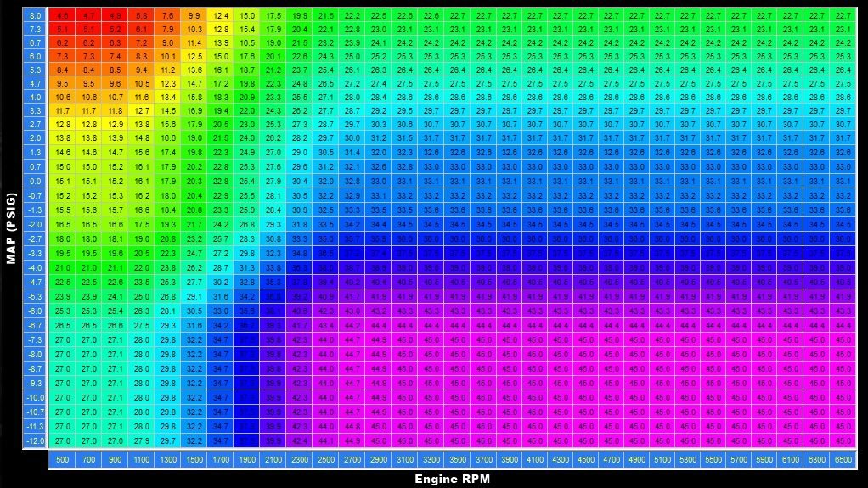
Task: Pick the 4.0 PSIG row header
Action: tap(34, 98)
